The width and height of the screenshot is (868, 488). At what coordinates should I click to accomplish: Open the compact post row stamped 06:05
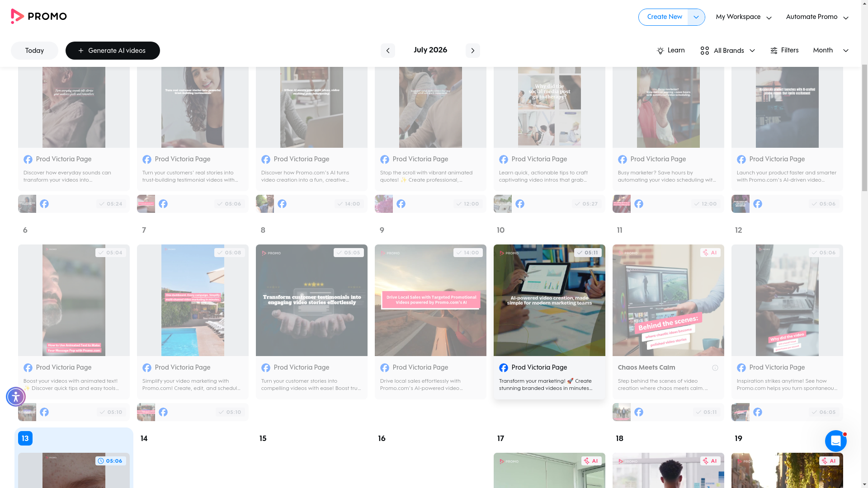coord(787,412)
